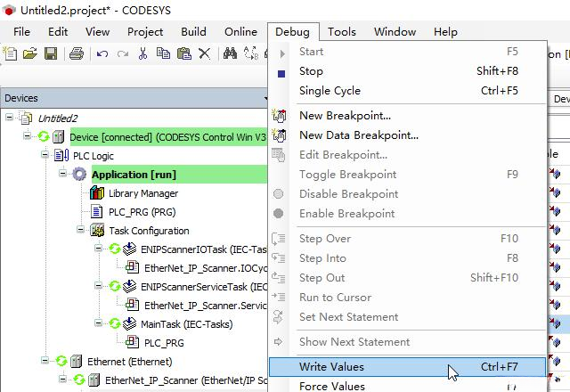Open the Edit menu
The height and width of the screenshot is (392, 570).
(58, 32)
